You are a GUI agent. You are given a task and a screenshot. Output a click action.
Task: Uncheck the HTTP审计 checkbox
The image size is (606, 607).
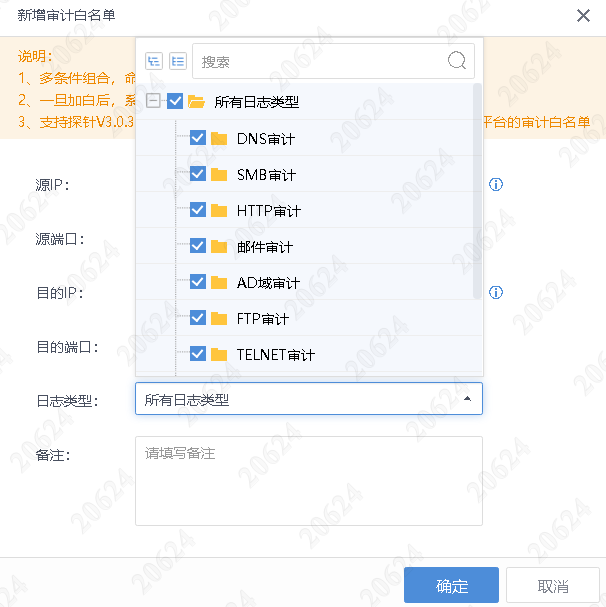(197, 210)
